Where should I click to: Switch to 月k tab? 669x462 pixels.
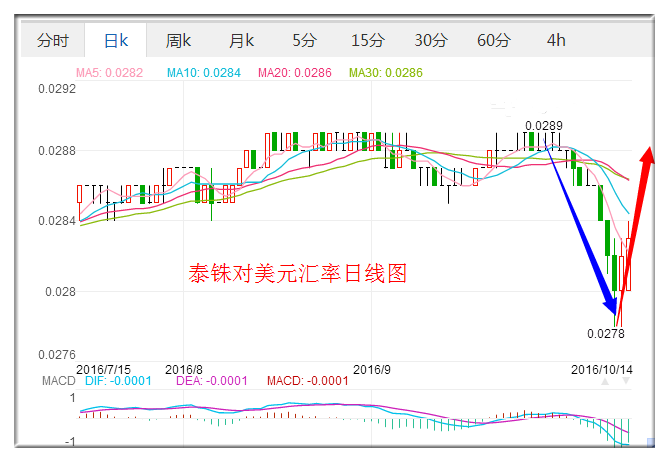[x=241, y=41]
